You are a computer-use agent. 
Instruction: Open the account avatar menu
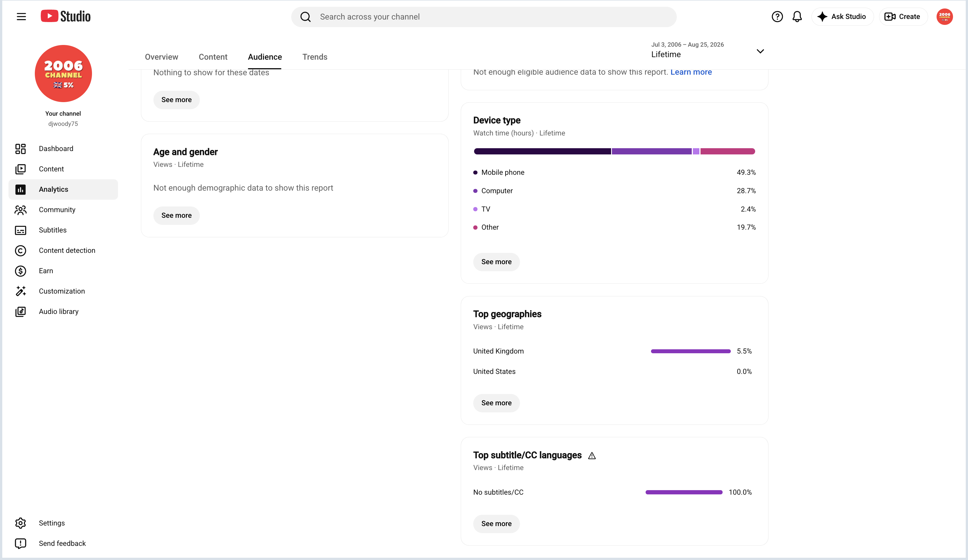[945, 16]
